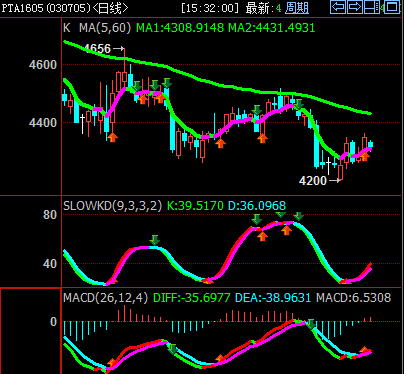Image resolution: width=404 pixels, height=374 pixels.
Task: Click the last orange up arrow on MACD
Action: [x=365, y=350]
